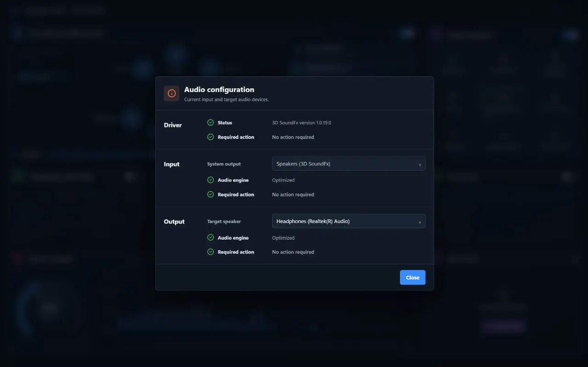Screen dimensions: 588x367
Task: Click the "Target speaker" label
Action: (224, 221)
